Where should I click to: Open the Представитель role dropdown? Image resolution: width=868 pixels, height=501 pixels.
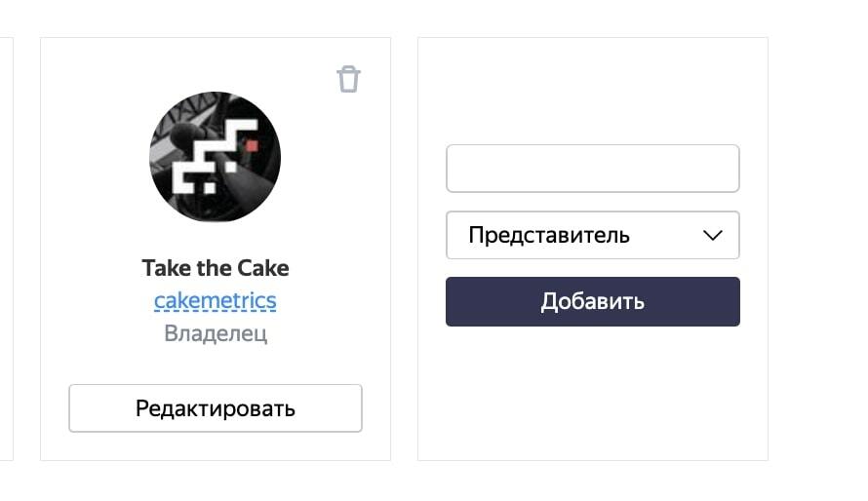(593, 235)
